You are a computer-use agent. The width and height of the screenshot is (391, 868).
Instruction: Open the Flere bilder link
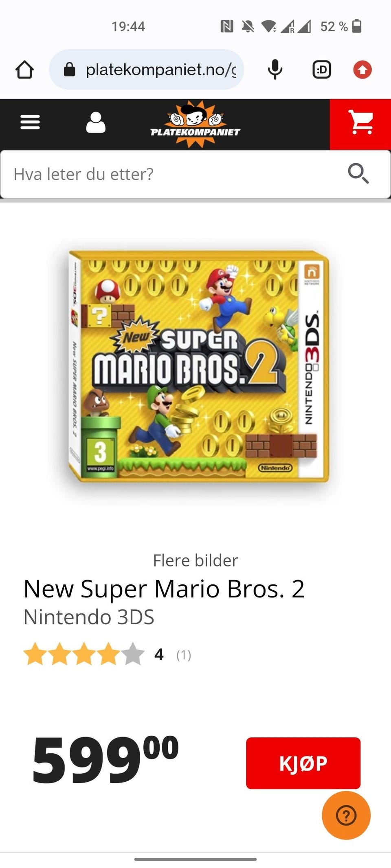pos(195,560)
